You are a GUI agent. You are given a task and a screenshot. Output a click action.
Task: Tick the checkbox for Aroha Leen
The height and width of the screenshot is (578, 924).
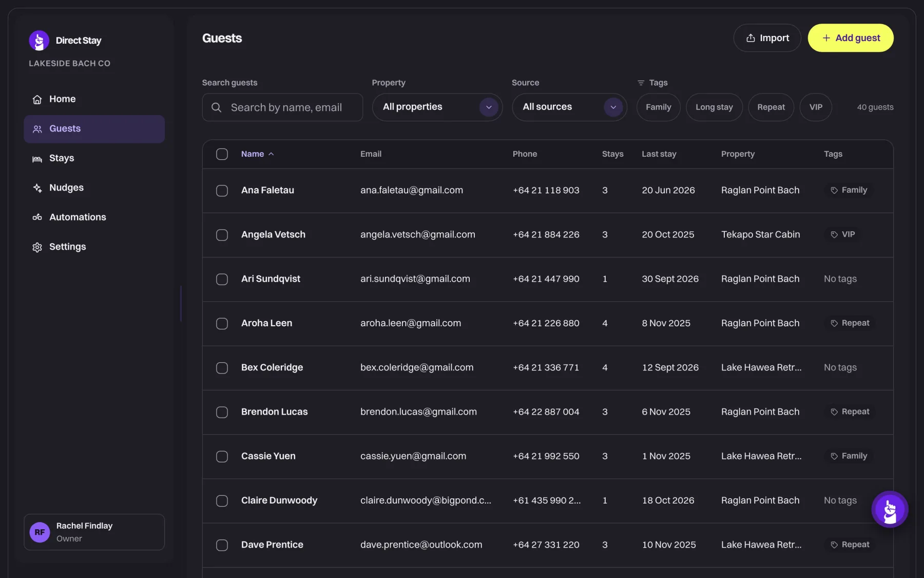point(222,323)
